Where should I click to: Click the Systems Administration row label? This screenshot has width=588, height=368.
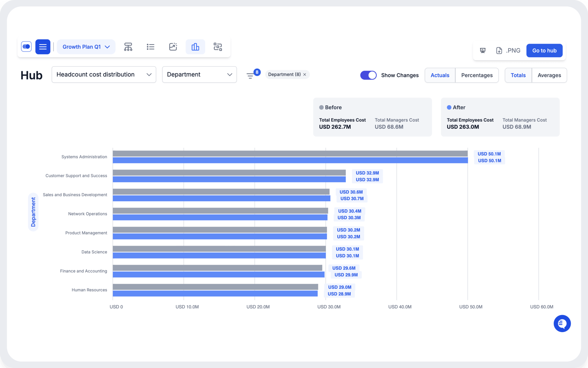coord(84,157)
